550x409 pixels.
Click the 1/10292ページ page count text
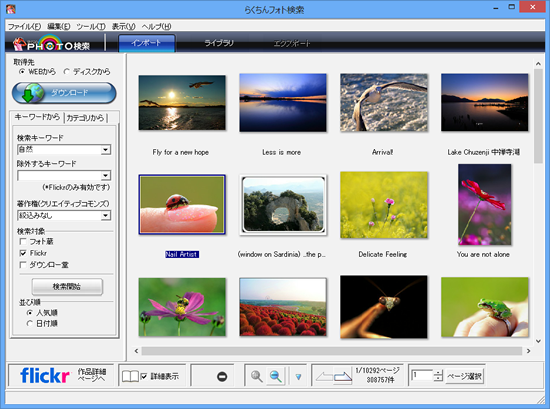point(377,370)
